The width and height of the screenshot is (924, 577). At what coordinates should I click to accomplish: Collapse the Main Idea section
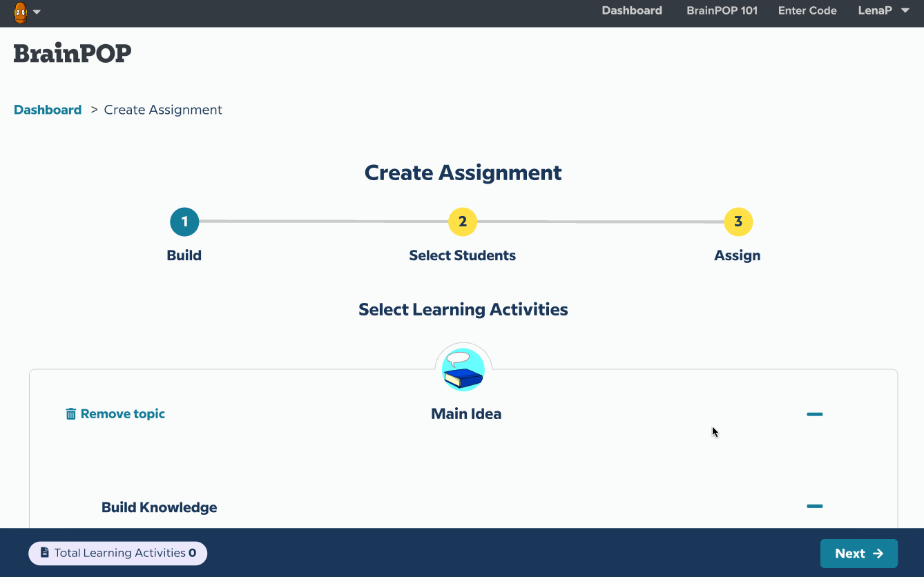coord(814,414)
